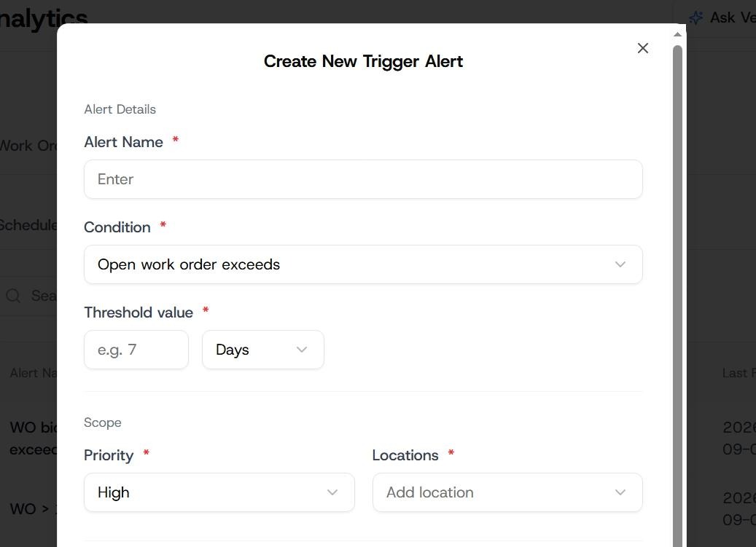Screen dimensions: 756x547
Task: Click the Condition dropdown chevron icon
Action: click(620, 264)
